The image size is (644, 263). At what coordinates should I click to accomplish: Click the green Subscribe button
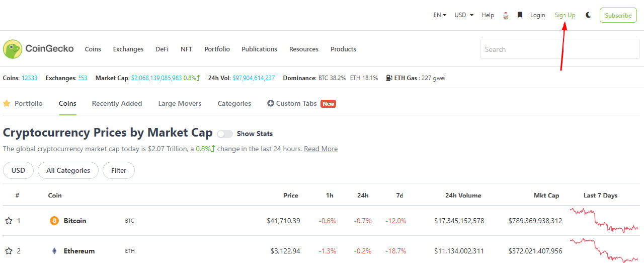pos(618,15)
